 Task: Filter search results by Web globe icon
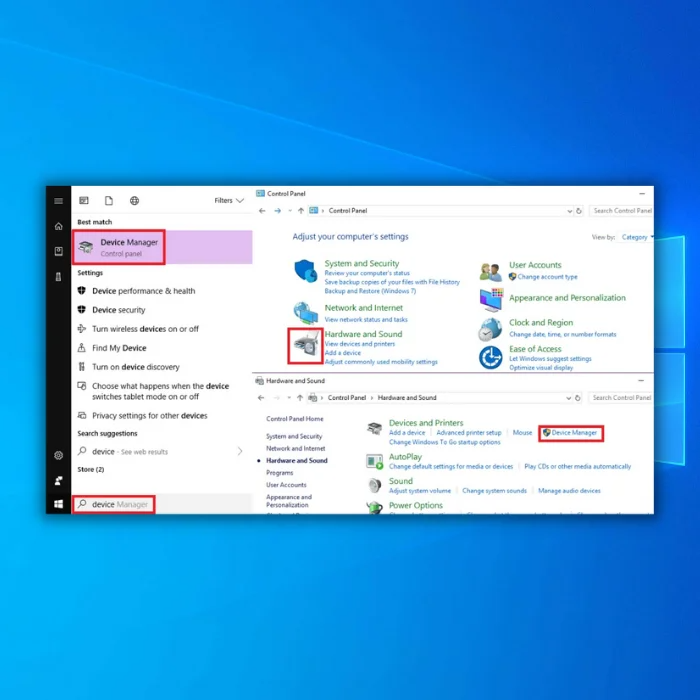pos(134,200)
